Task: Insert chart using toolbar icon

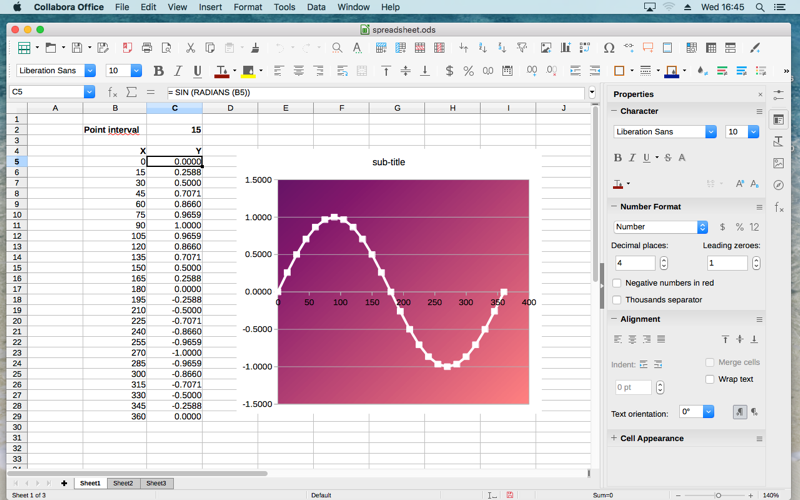Action: [x=565, y=48]
